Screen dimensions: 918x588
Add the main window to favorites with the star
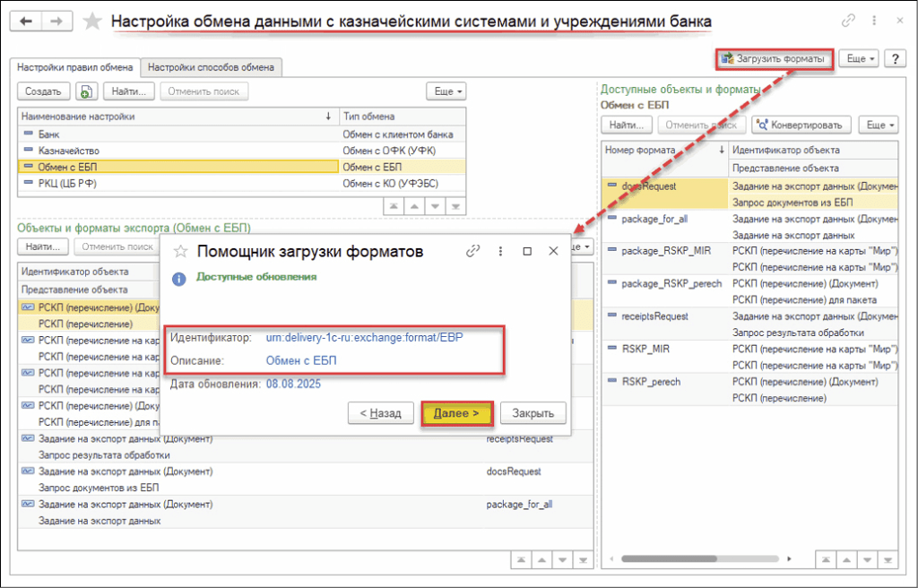(x=92, y=22)
